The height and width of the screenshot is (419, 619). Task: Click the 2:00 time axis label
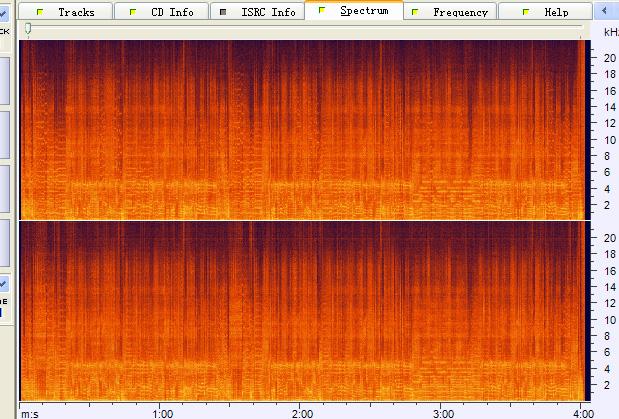click(303, 414)
